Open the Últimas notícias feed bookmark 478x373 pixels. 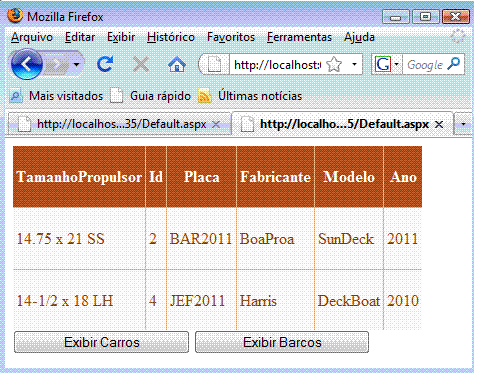(250, 96)
